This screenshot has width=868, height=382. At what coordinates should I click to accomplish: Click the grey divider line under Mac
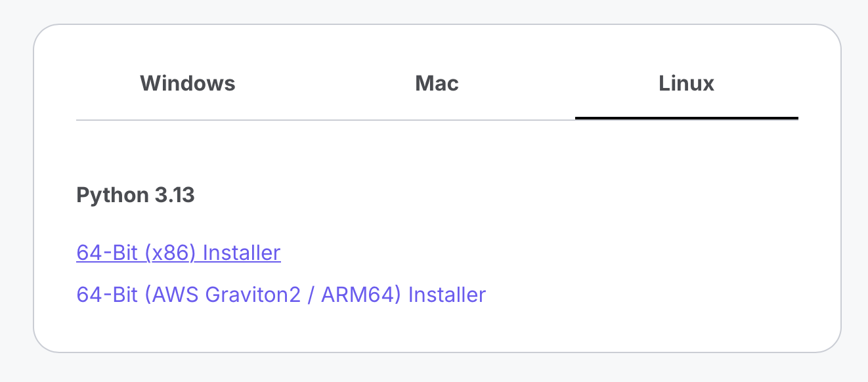pos(437,120)
